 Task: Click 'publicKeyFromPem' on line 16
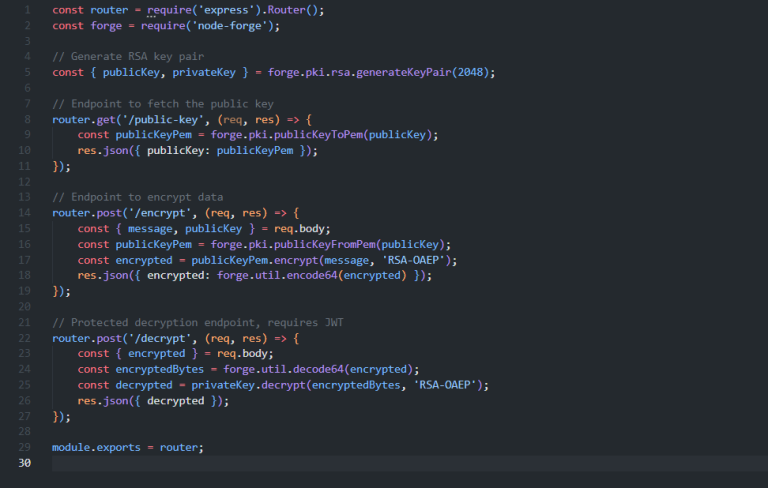click(x=325, y=244)
